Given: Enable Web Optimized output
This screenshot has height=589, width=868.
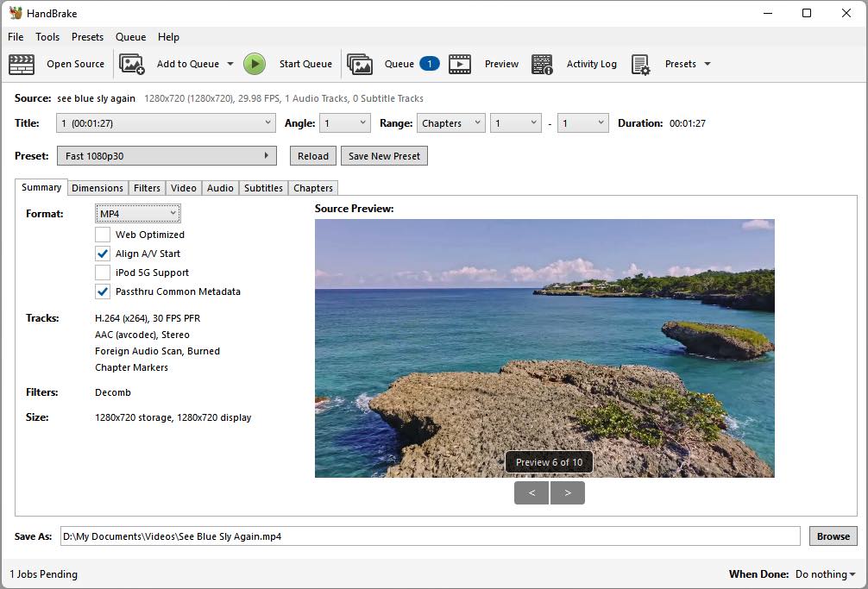Looking at the screenshot, I should [102, 234].
